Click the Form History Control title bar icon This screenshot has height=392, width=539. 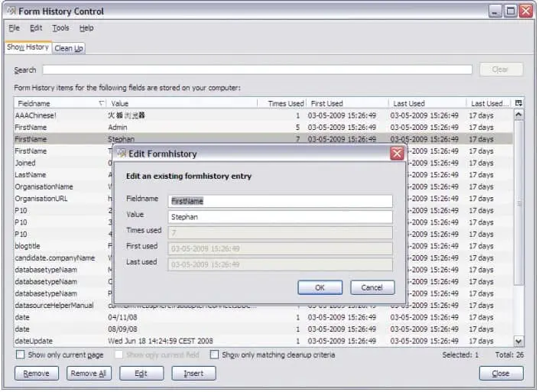pos(11,11)
